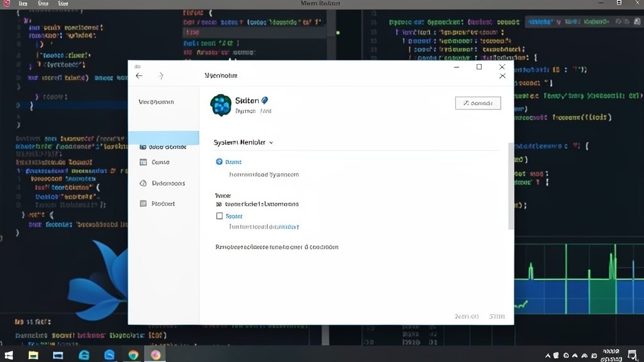Screen dimensions: 644x362
Task: Click the network icon in the system tray
Action: 575,355
